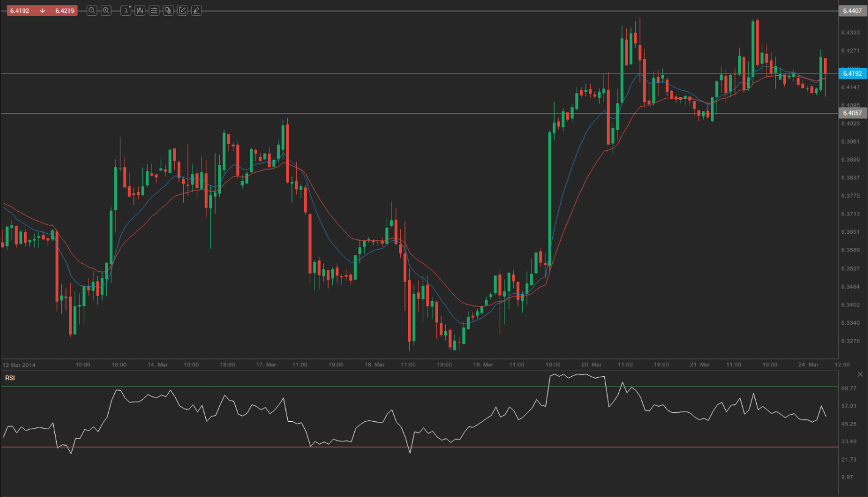Click the zoom out magnifier icon

tap(92, 10)
